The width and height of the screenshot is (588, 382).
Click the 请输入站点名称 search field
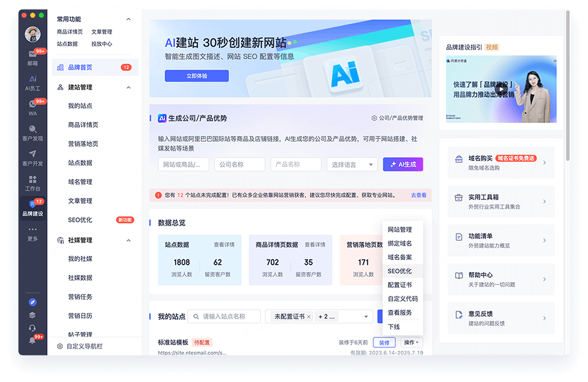point(224,316)
